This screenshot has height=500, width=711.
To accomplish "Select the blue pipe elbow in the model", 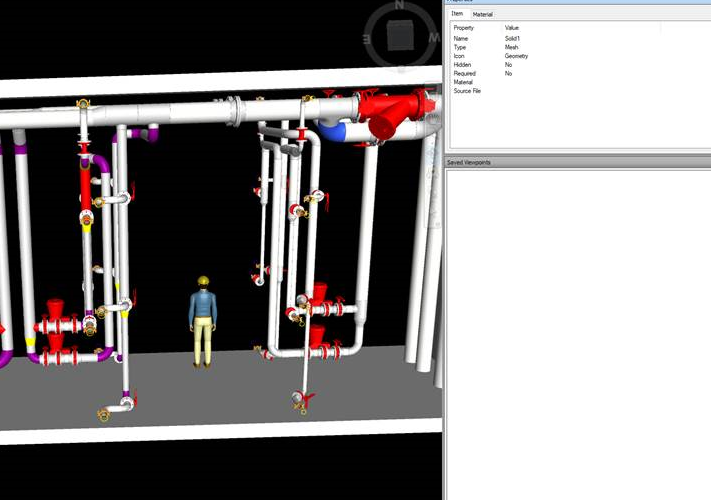I will point(331,131).
